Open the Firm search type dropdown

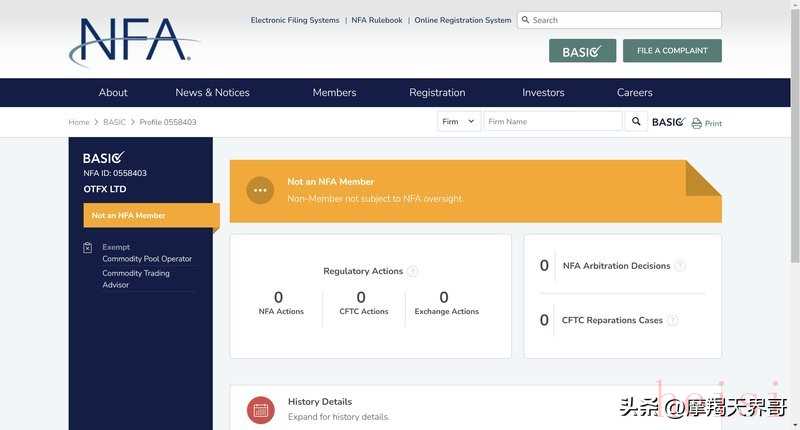tap(459, 122)
